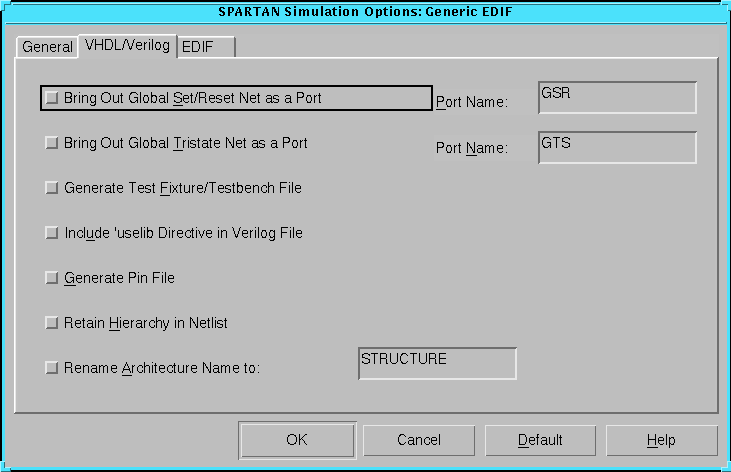Enable Include 'uselib Directive in Verilog File

[52, 233]
